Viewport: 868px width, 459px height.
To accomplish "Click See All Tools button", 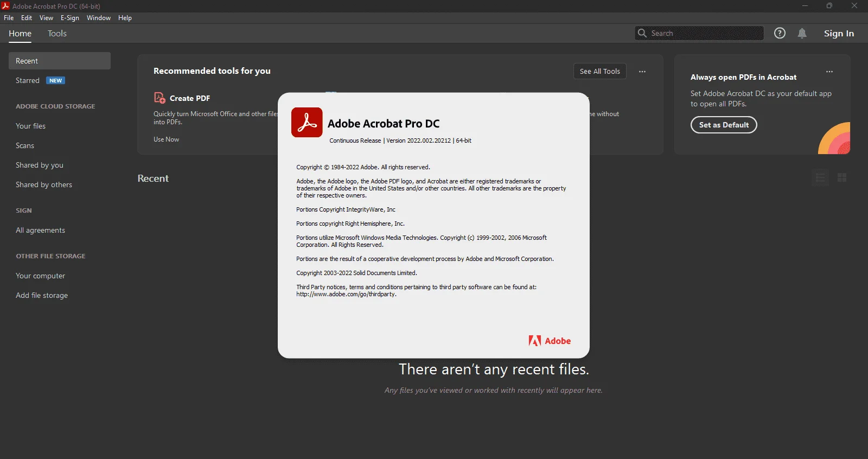I will tap(600, 71).
